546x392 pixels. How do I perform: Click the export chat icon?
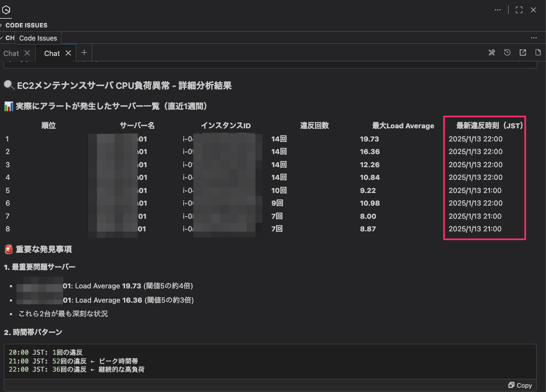pyautogui.click(x=523, y=53)
